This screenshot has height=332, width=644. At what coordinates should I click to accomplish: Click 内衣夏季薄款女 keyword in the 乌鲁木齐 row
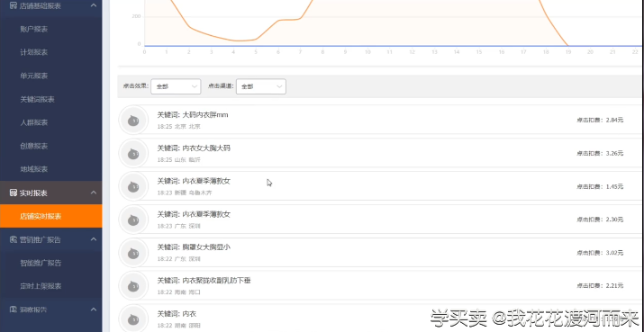206,181
